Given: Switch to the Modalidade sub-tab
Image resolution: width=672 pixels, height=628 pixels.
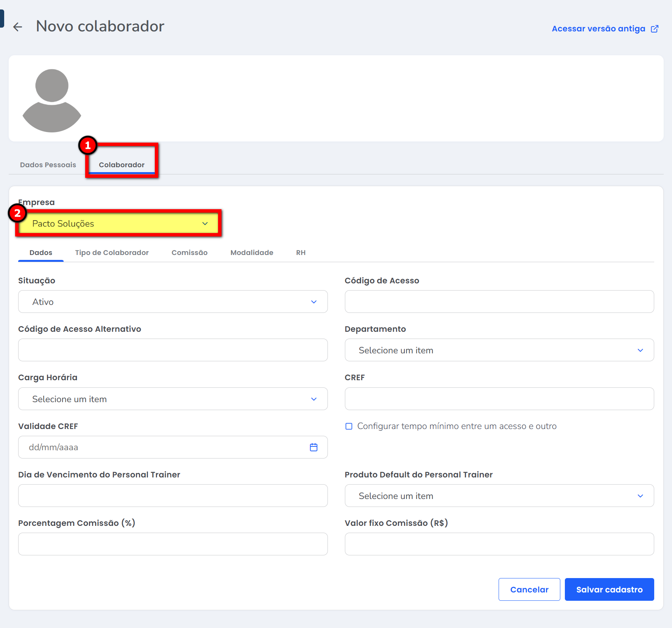Looking at the screenshot, I should click(252, 253).
